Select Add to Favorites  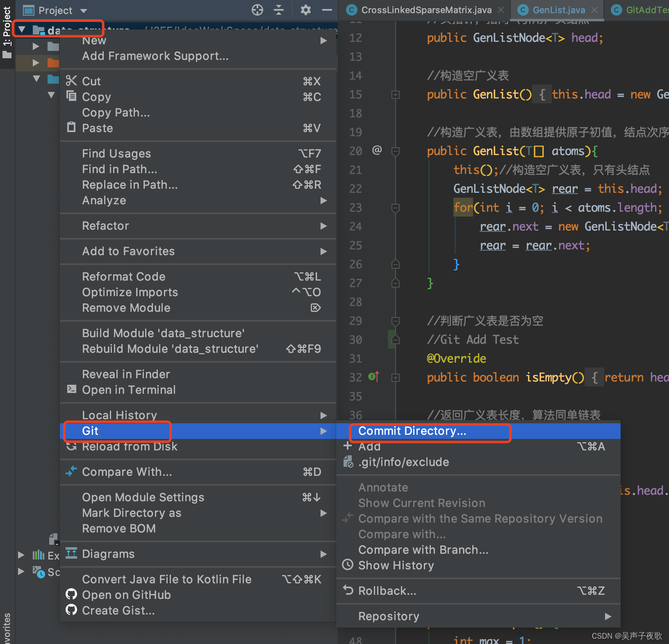(198, 251)
